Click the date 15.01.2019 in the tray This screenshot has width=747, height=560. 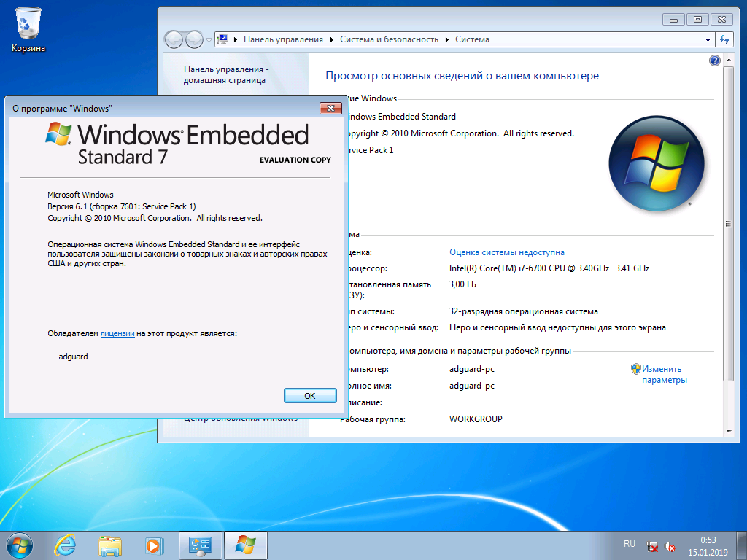pos(708,553)
